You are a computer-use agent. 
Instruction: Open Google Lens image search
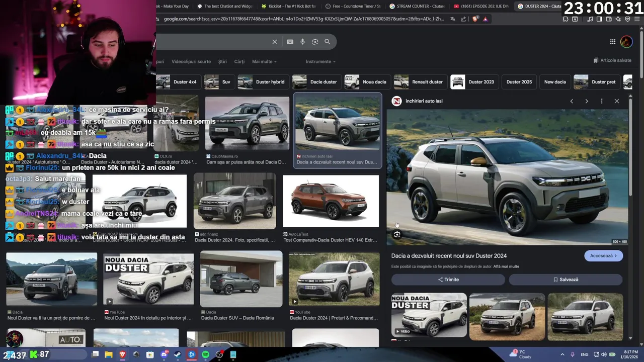pyautogui.click(x=315, y=42)
